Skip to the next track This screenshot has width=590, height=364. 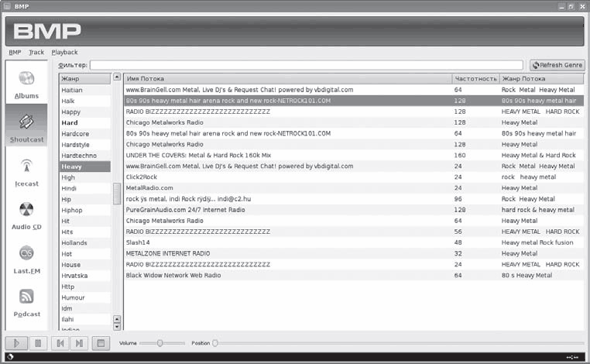pos(79,343)
